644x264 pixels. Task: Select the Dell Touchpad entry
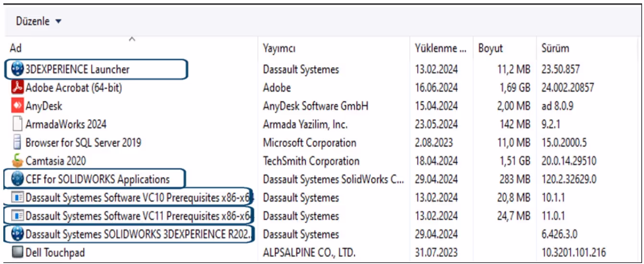click(55, 252)
